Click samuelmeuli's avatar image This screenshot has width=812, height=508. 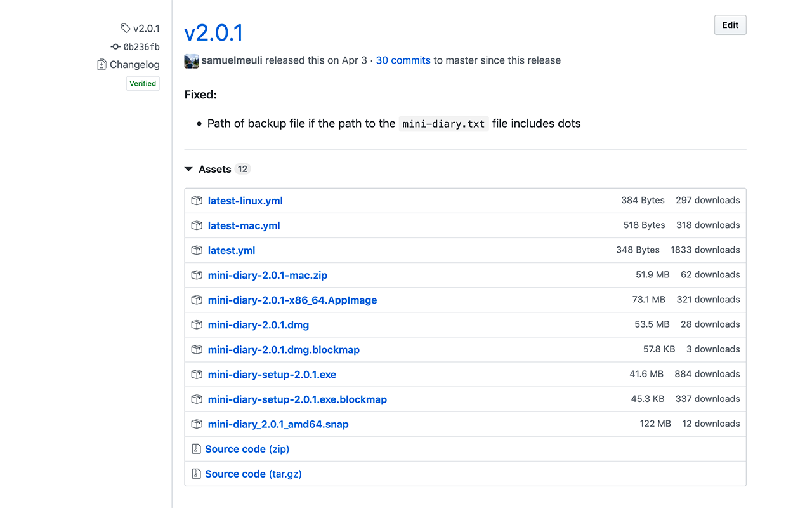[x=192, y=61]
